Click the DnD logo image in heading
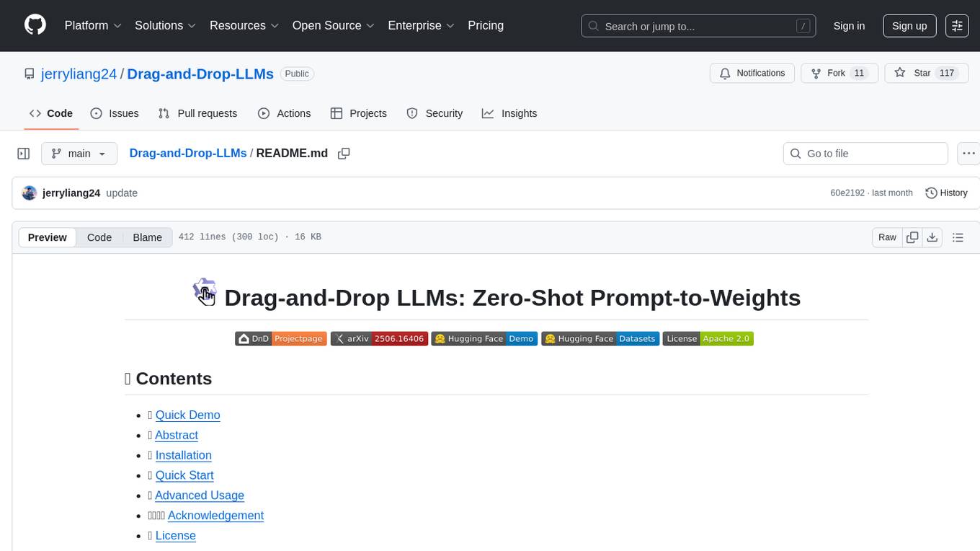The height and width of the screenshot is (551, 980). point(205,291)
